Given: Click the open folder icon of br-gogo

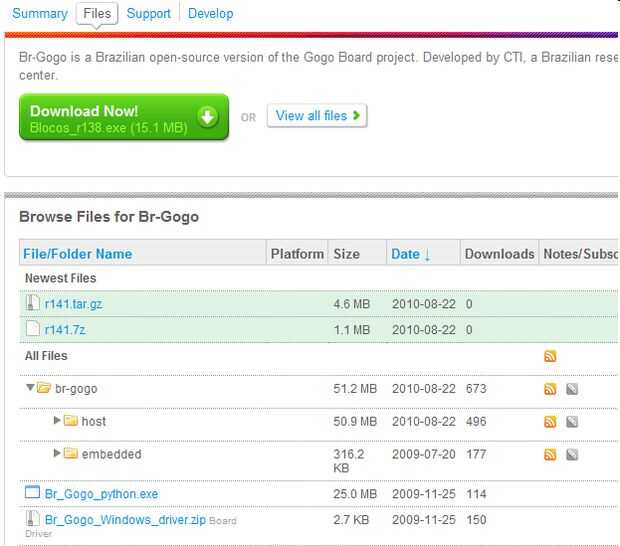Looking at the screenshot, I should pos(43,387).
